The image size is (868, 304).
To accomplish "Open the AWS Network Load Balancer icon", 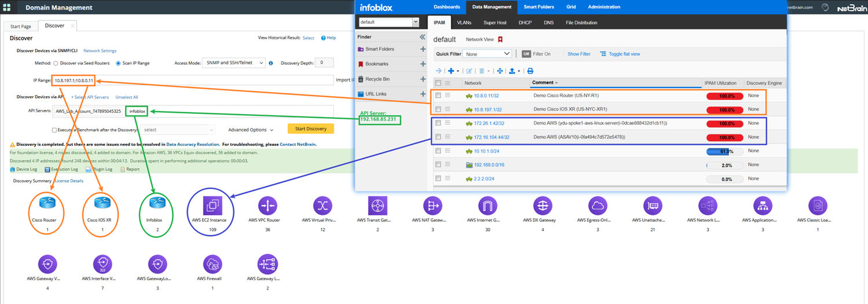I will click(707, 206).
